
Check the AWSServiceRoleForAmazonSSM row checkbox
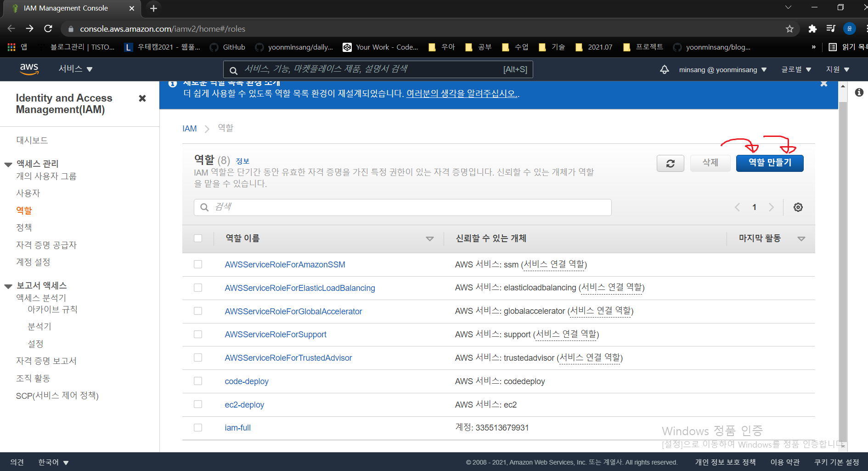[198, 264]
